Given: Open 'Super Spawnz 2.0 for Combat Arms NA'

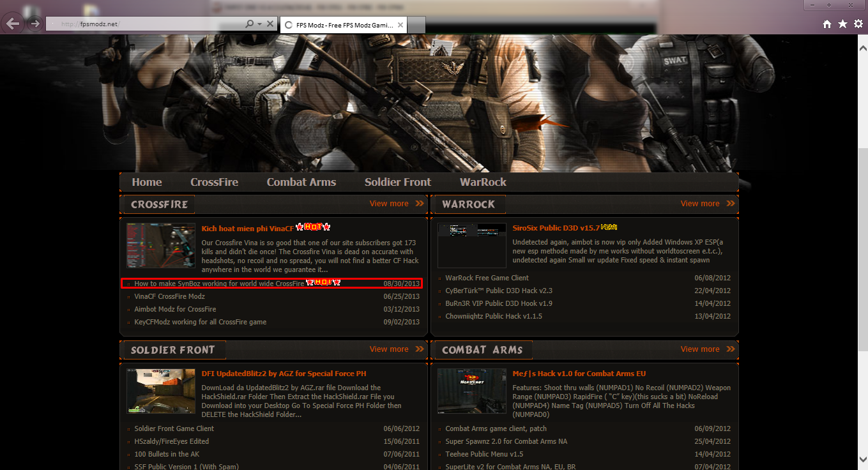Looking at the screenshot, I should 506,441.
